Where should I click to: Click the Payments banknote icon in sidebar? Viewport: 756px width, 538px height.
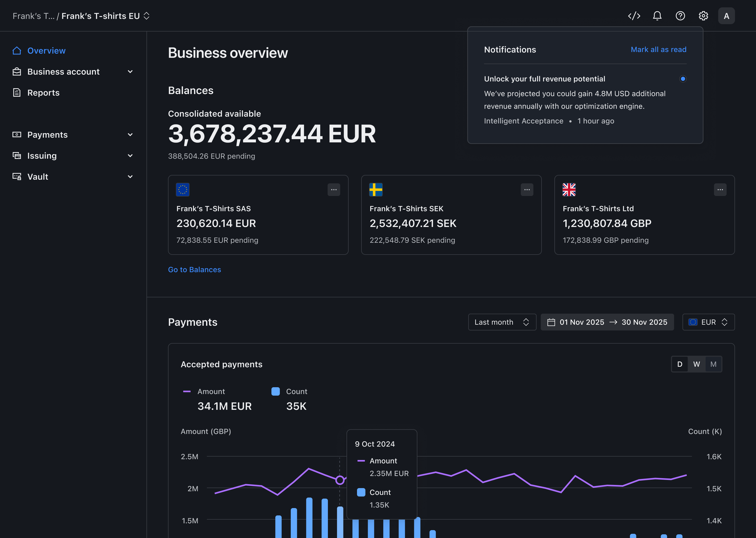point(17,134)
